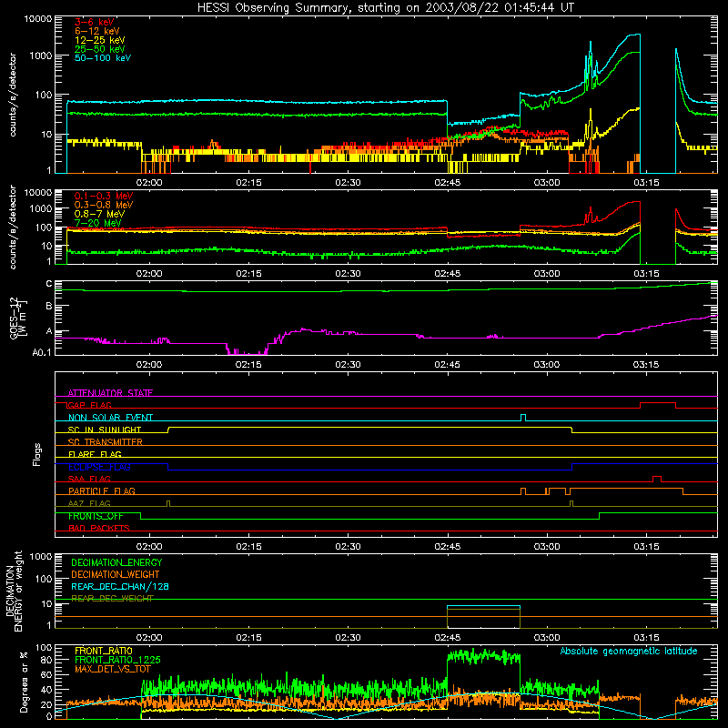
Task: Click '03:00' below the Flags panel
Action: [547, 547]
